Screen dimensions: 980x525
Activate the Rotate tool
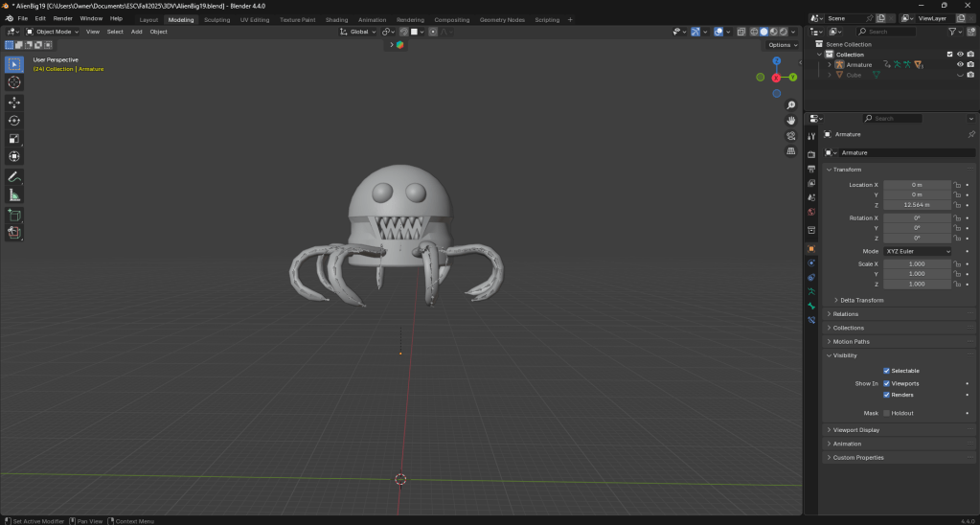[x=14, y=120]
